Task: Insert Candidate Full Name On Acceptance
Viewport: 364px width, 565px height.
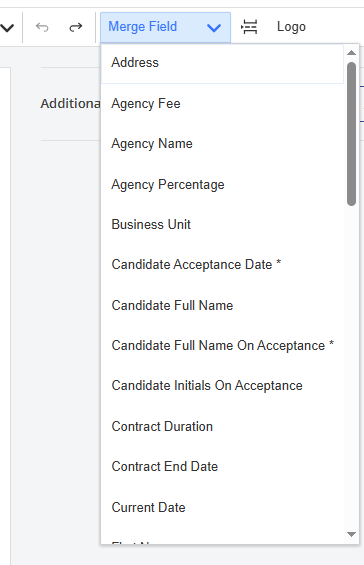Action: [222, 346]
